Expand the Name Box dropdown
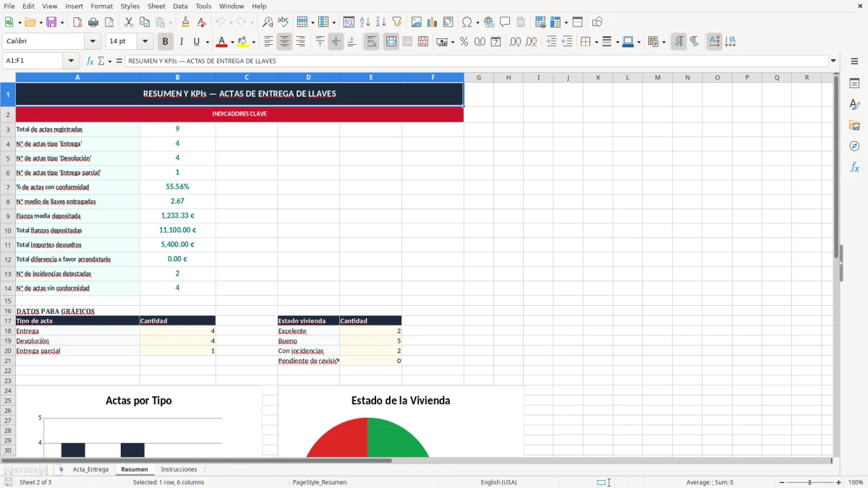This screenshot has height=488, width=868. [71, 61]
